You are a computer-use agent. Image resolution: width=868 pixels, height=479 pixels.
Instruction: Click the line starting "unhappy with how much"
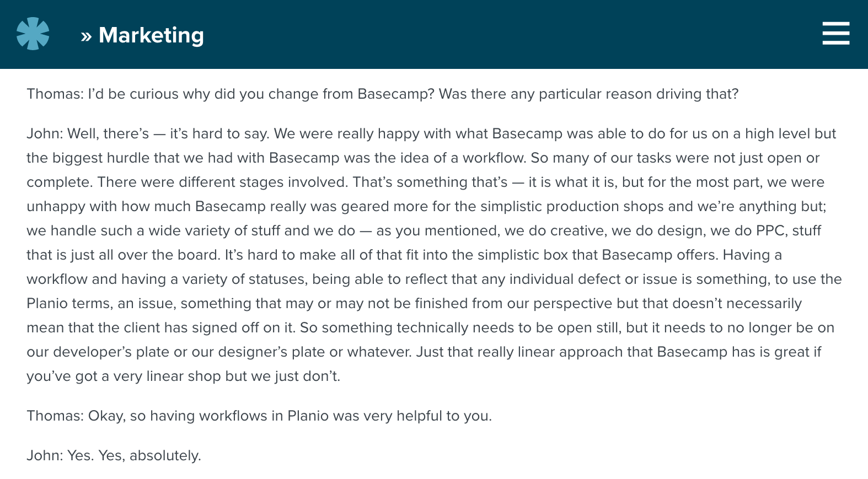point(426,206)
